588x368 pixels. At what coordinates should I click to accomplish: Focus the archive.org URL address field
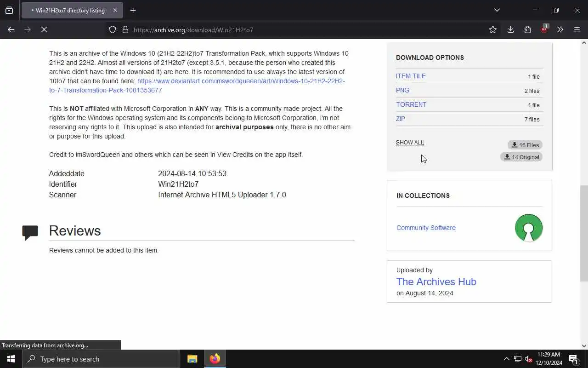303,30
